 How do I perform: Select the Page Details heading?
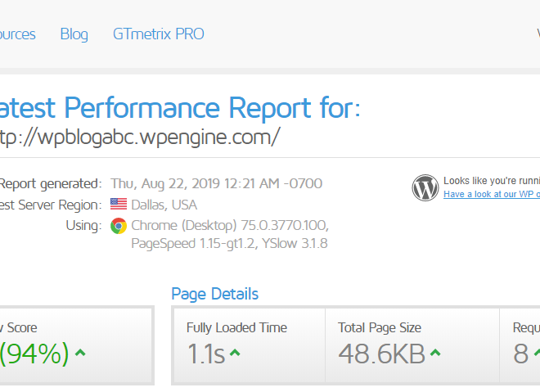(x=215, y=294)
